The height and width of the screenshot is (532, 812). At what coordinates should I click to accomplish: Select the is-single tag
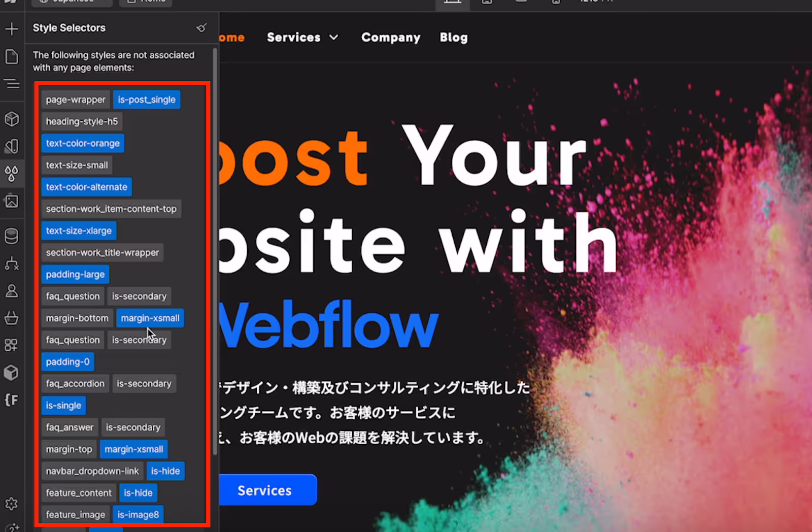[63, 406]
